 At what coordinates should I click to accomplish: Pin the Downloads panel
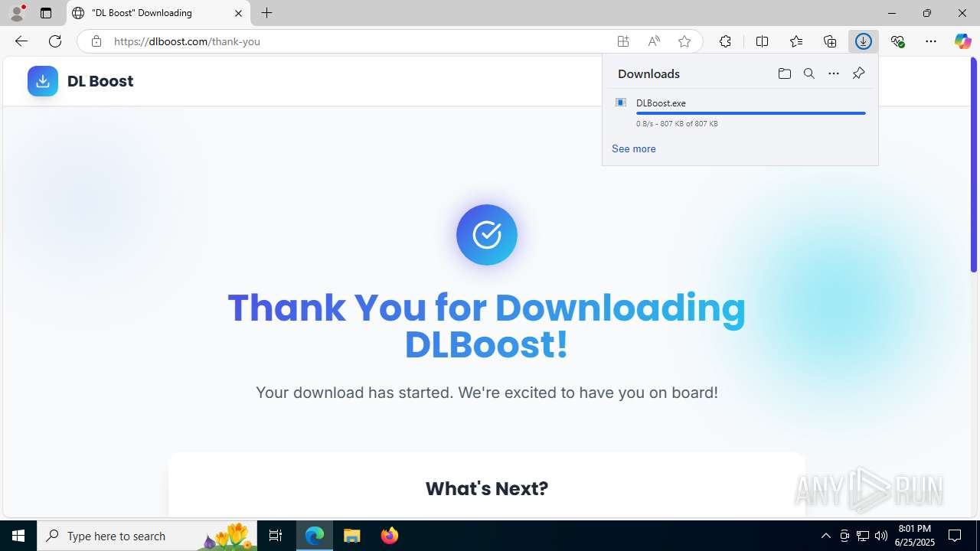858,73
